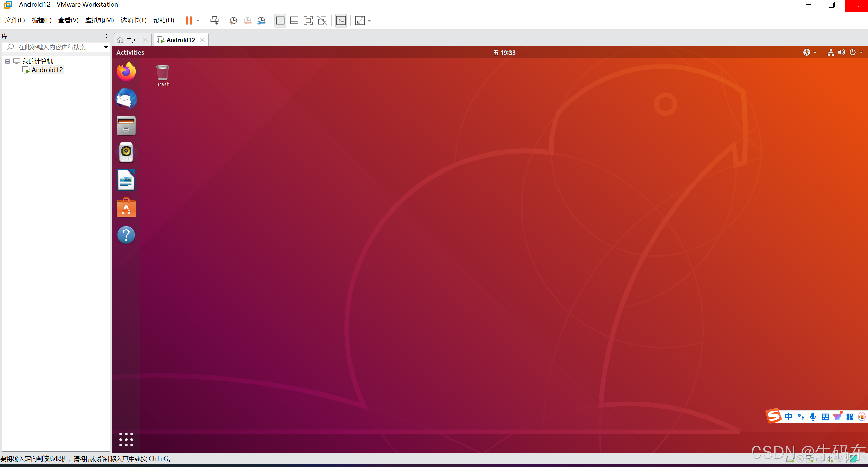Viewport: 868px width, 467px height.
Task: Click send Ctrl+Alt+Del toolbar icon
Action: pos(214,21)
